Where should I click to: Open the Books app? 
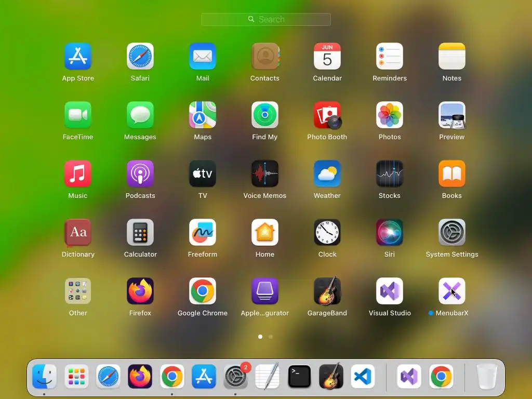click(452, 174)
